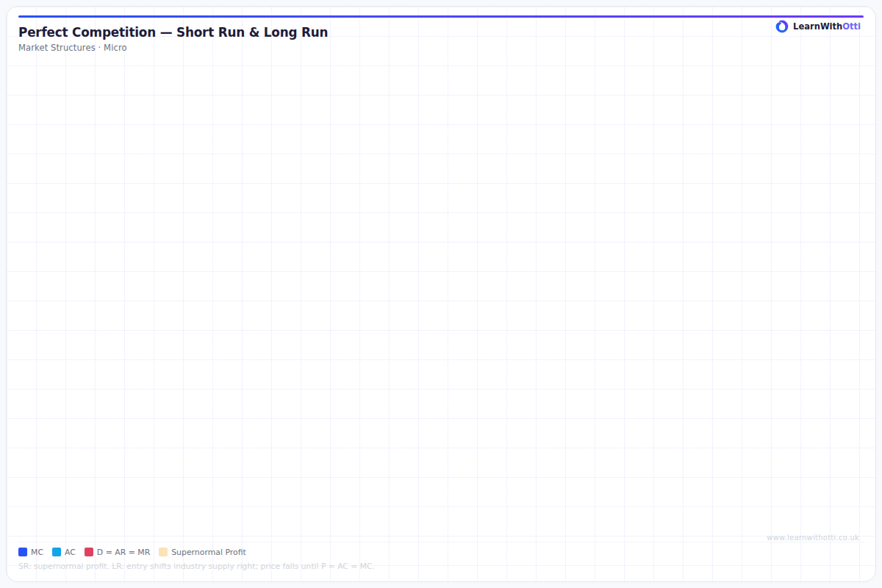Click the blue MC legend swatch
The image size is (882, 588).
[x=23, y=552]
